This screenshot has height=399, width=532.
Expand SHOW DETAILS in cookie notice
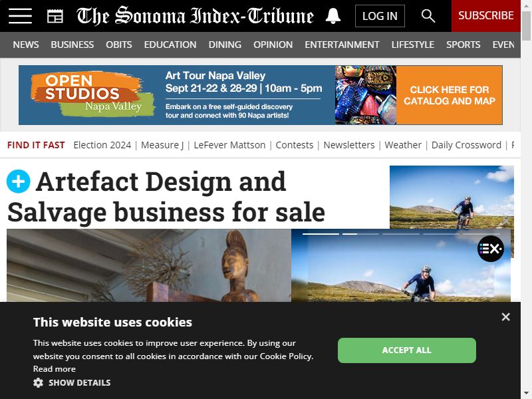pos(79,383)
